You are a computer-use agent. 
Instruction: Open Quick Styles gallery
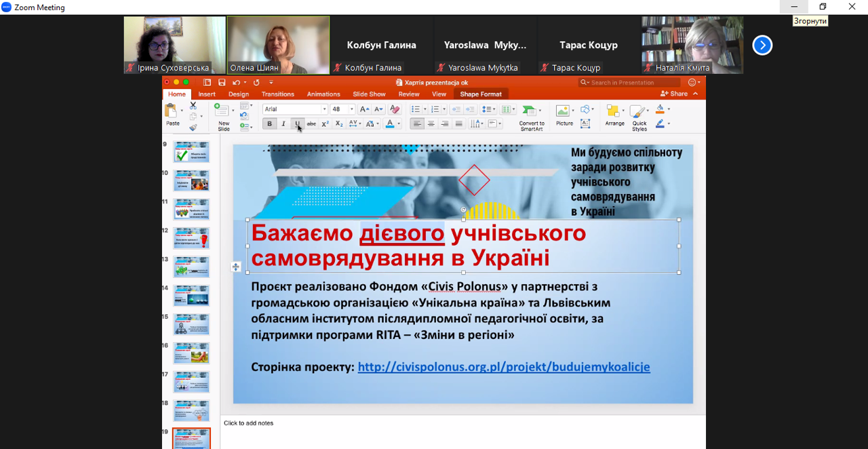click(639, 113)
